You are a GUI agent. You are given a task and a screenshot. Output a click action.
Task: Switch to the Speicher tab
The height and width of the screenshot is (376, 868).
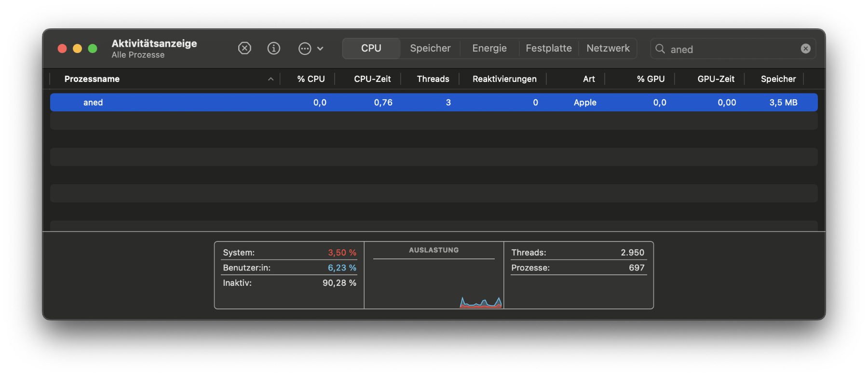430,48
